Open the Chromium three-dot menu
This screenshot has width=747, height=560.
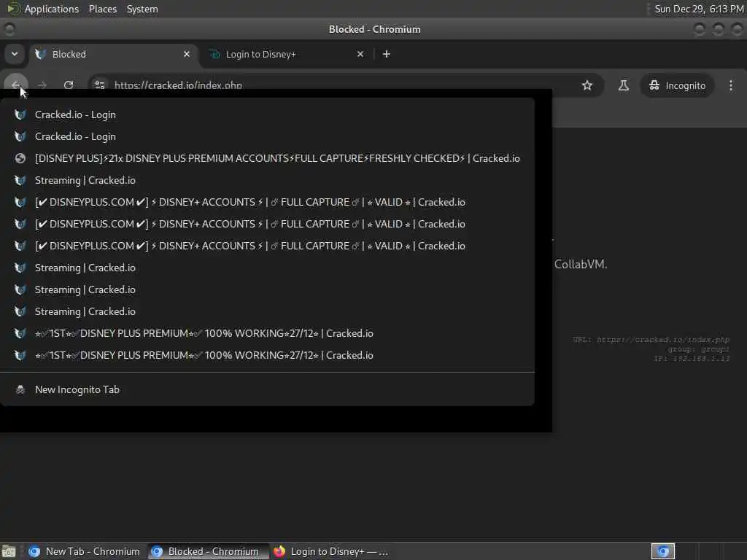pos(731,85)
